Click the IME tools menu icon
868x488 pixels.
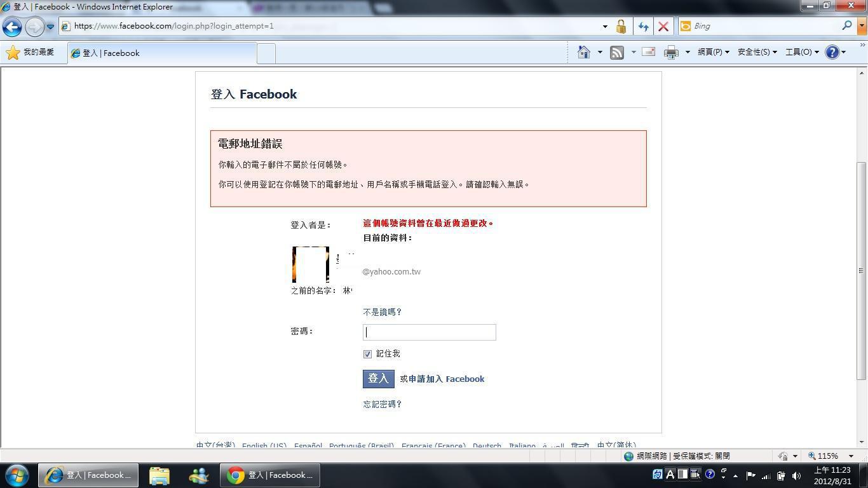(x=695, y=474)
